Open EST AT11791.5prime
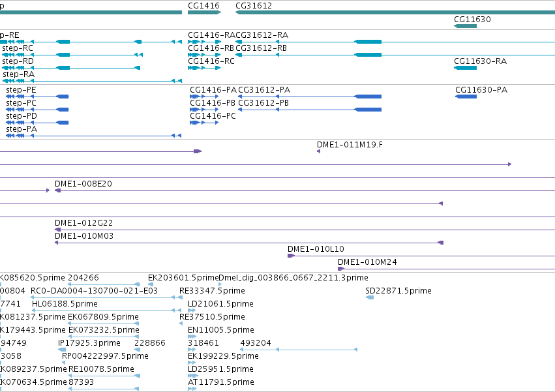This screenshot has width=555, height=392. point(221,382)
